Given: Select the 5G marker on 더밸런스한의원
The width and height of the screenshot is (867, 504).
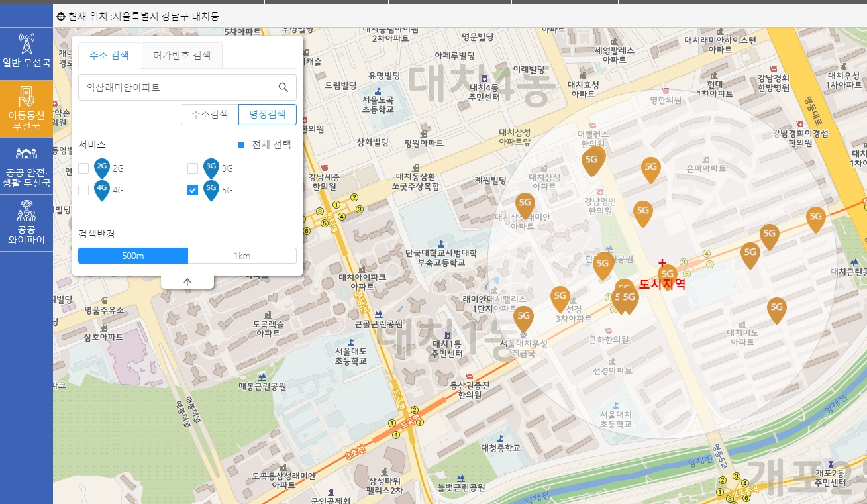Looking at the screenshot, I should (x=592, y=162).
